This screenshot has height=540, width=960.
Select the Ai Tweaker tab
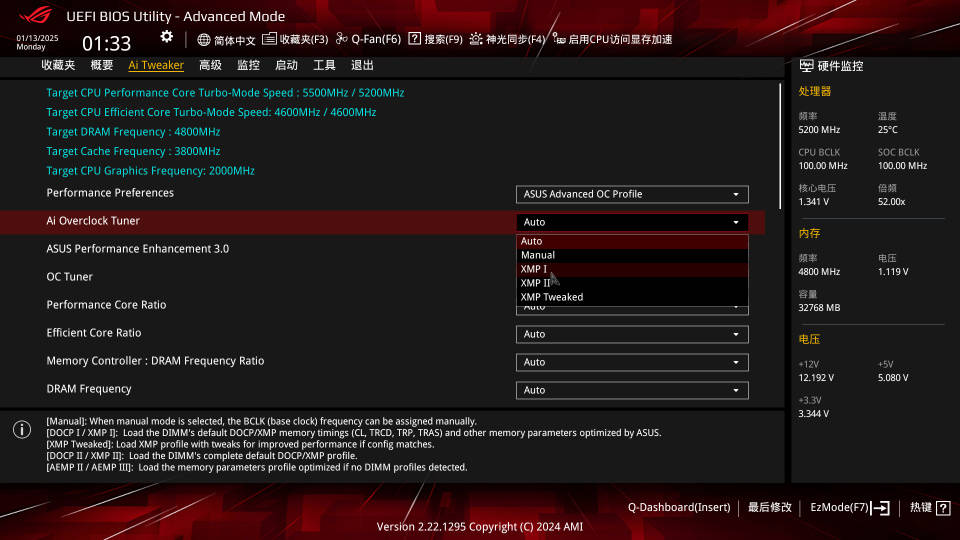click(x=156, y=65)
